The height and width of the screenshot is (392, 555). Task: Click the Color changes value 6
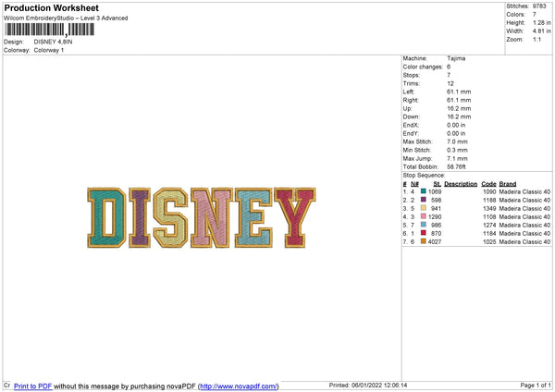449,67
